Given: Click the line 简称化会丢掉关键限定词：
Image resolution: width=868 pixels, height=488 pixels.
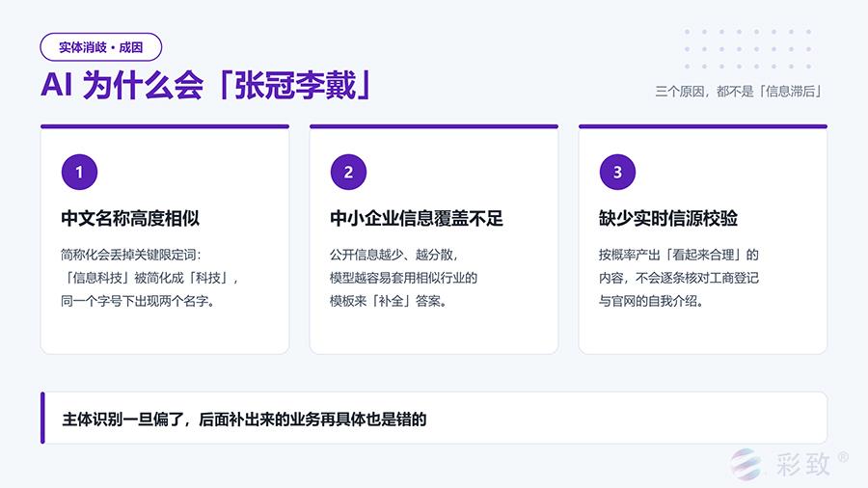Looking at the screenshot, I should [131, 255].
